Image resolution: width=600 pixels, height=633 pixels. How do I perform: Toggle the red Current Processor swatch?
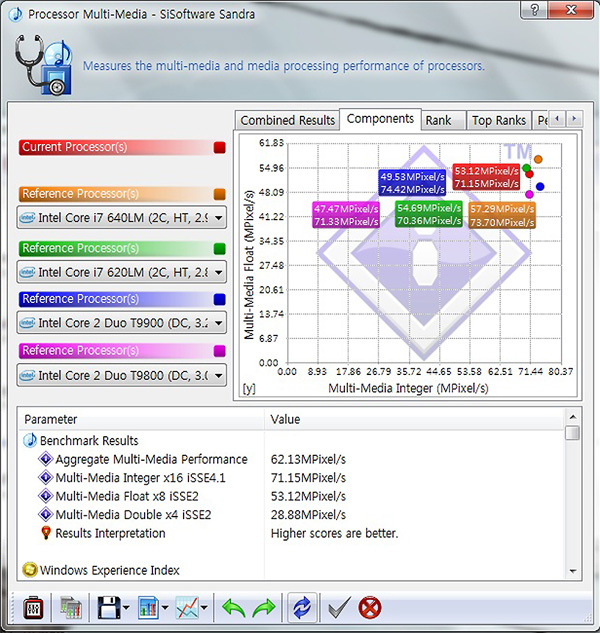220,148
